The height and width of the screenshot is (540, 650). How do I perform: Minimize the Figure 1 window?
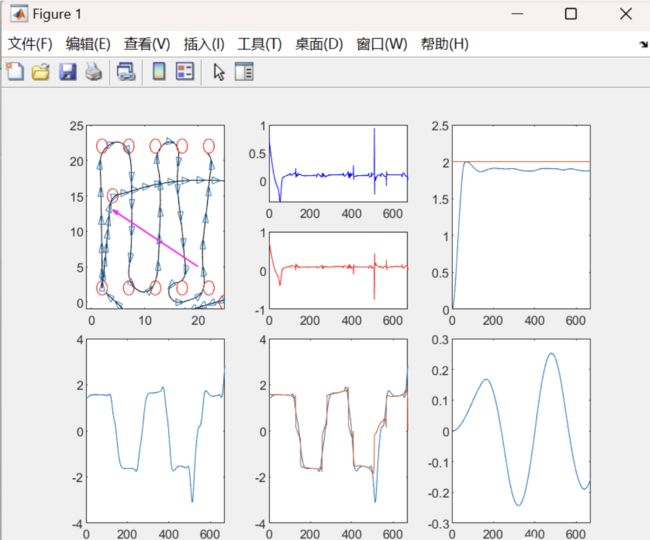(517, 14)
